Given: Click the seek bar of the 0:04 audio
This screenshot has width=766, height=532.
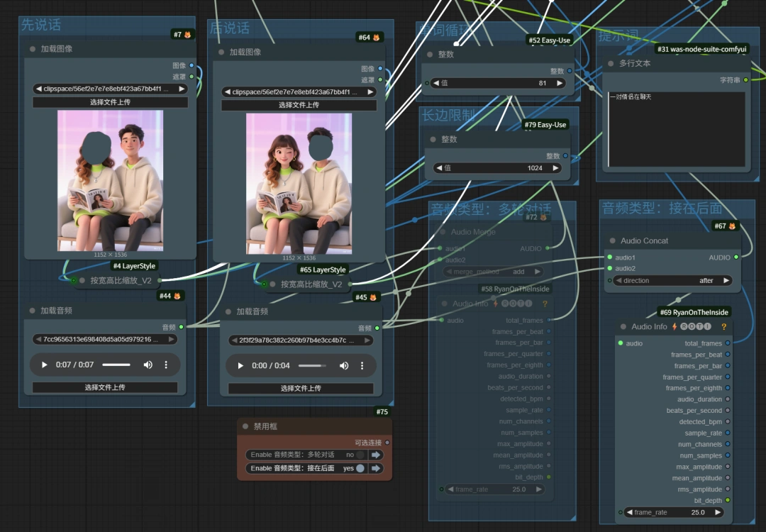Looking at the screenshot, I should (x=311, y=365).
